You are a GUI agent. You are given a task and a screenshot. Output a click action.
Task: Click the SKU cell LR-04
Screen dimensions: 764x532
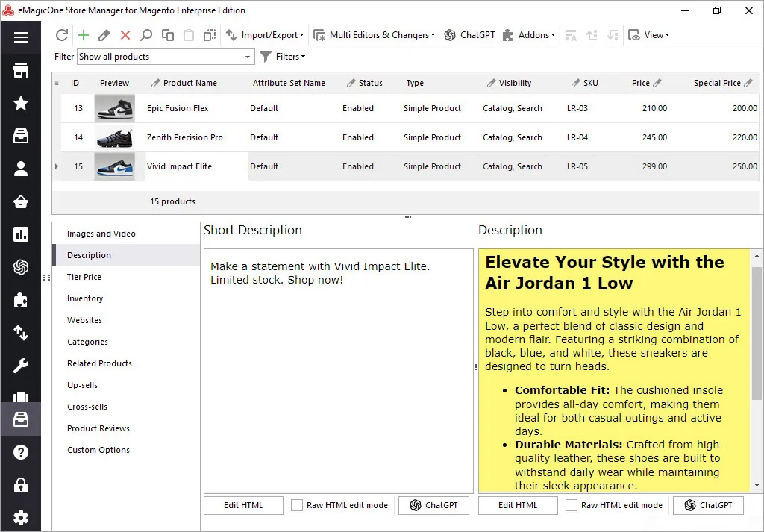[x=577, y=137]
